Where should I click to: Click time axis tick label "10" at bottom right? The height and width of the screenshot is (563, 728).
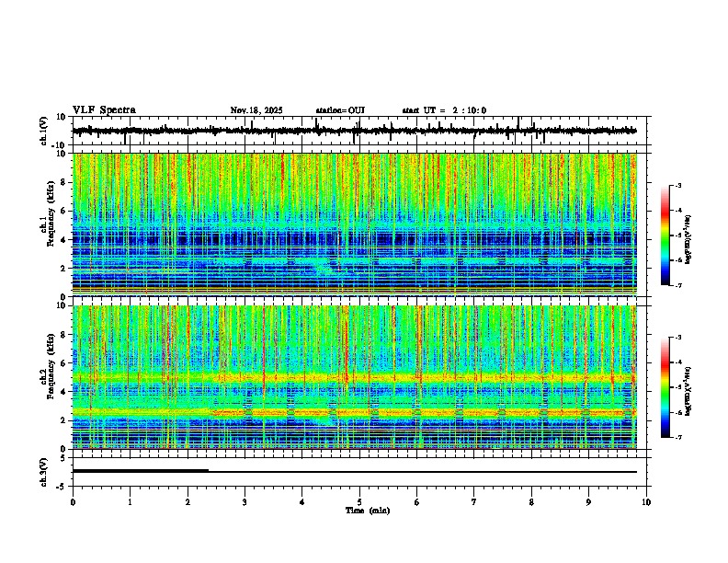pyautogui.click(x=646, y=502)
